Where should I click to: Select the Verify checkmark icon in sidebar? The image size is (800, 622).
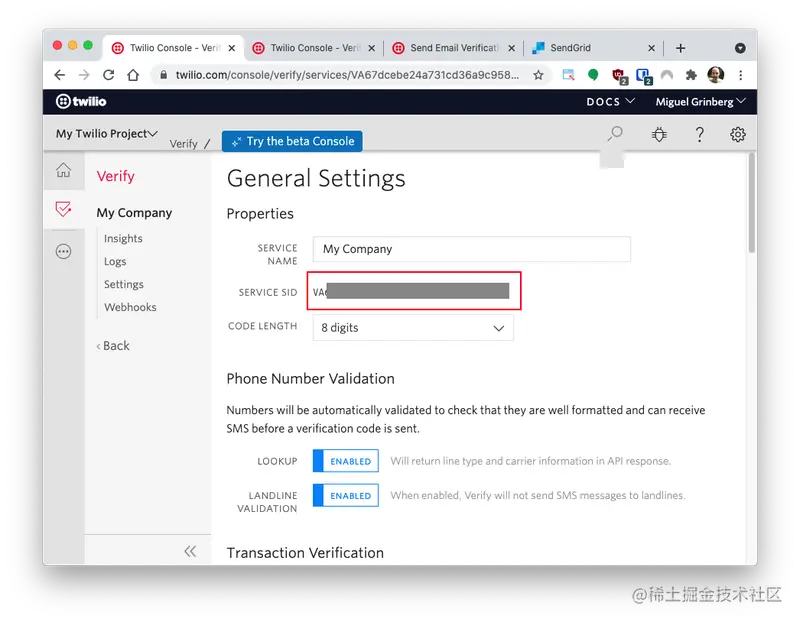point(63,209)
